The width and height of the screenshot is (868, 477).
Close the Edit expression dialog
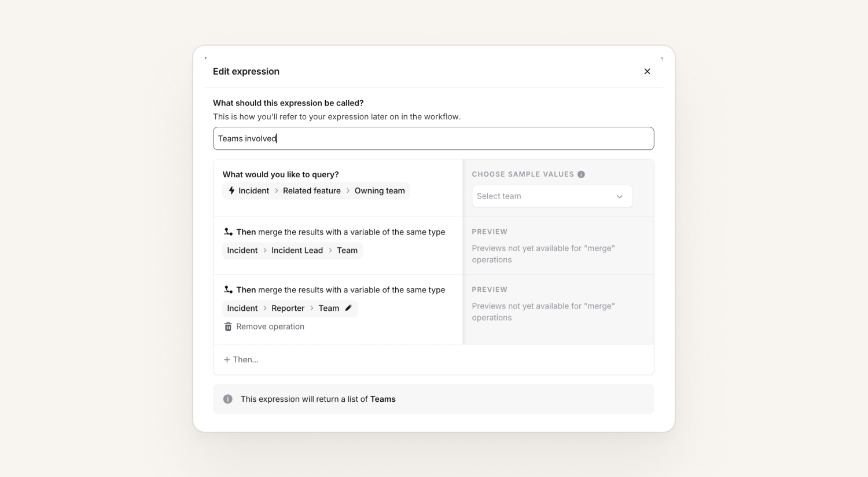647,71
